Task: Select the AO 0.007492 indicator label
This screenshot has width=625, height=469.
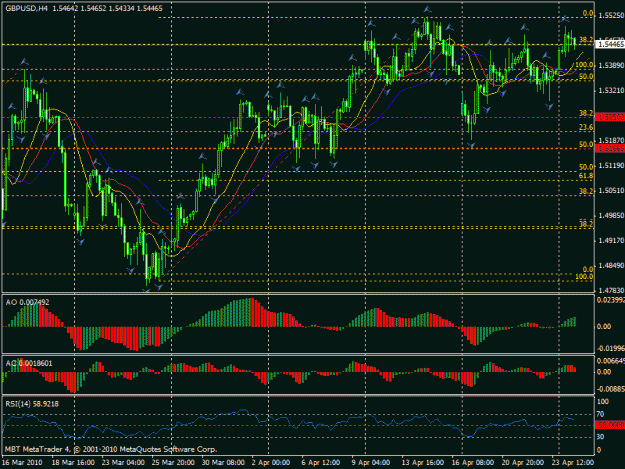Action: [27, 302]
